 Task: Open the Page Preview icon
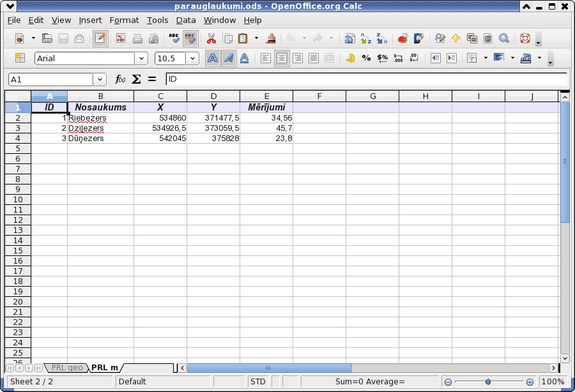[x=153, y=38]
